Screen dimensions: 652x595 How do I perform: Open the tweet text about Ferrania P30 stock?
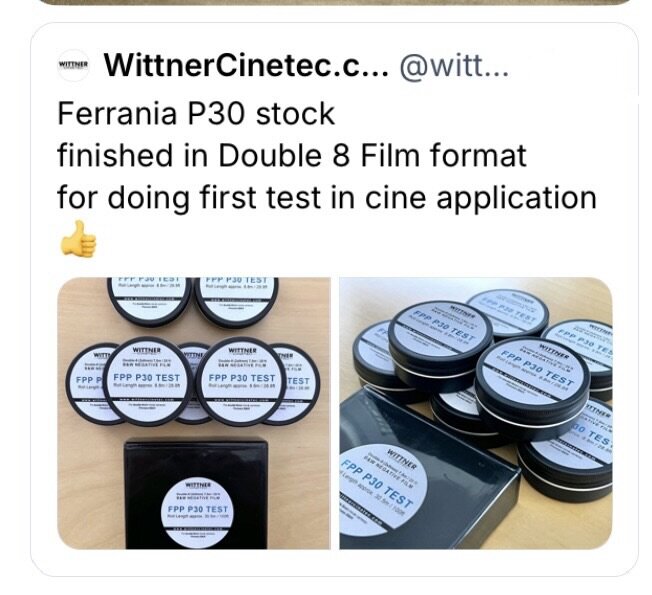pos(327,156)
